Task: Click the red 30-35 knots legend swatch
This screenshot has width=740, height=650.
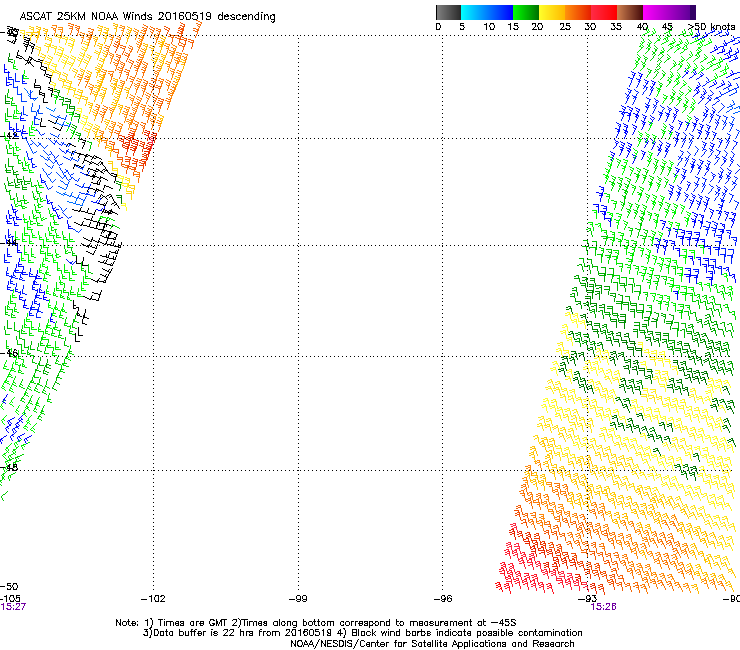Action: click(x=604, y=12)
